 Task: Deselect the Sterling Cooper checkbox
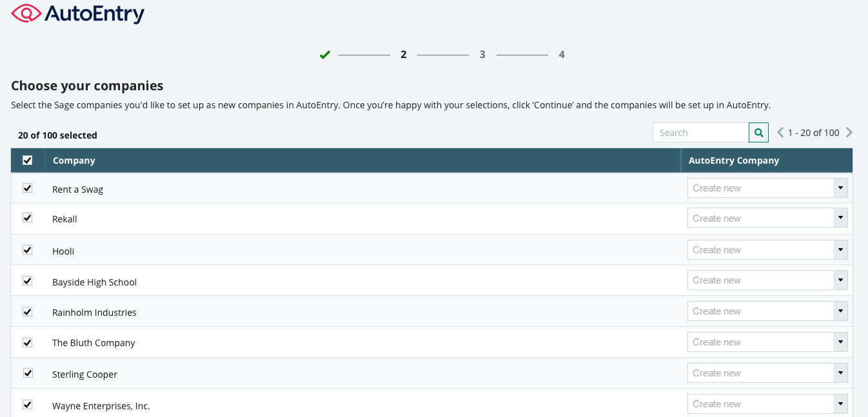28,373
